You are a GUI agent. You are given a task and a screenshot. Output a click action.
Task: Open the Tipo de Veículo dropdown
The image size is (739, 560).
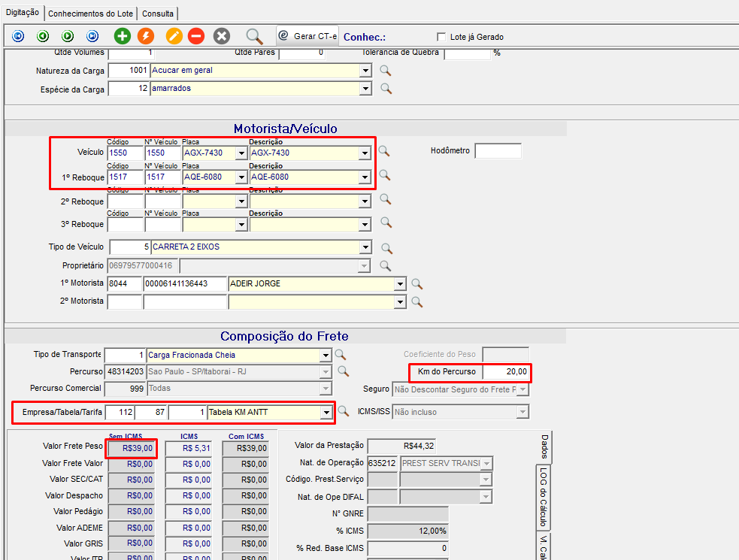365,247
